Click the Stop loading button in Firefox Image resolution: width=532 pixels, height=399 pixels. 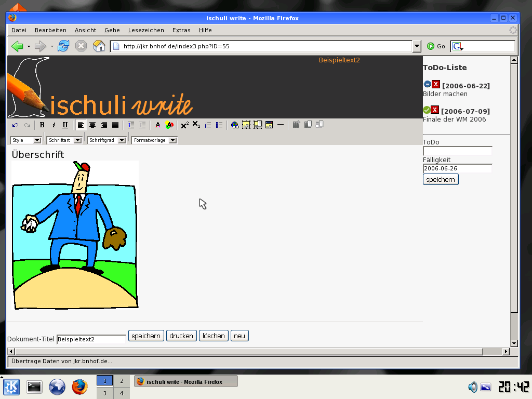click(x=81, y=46)
